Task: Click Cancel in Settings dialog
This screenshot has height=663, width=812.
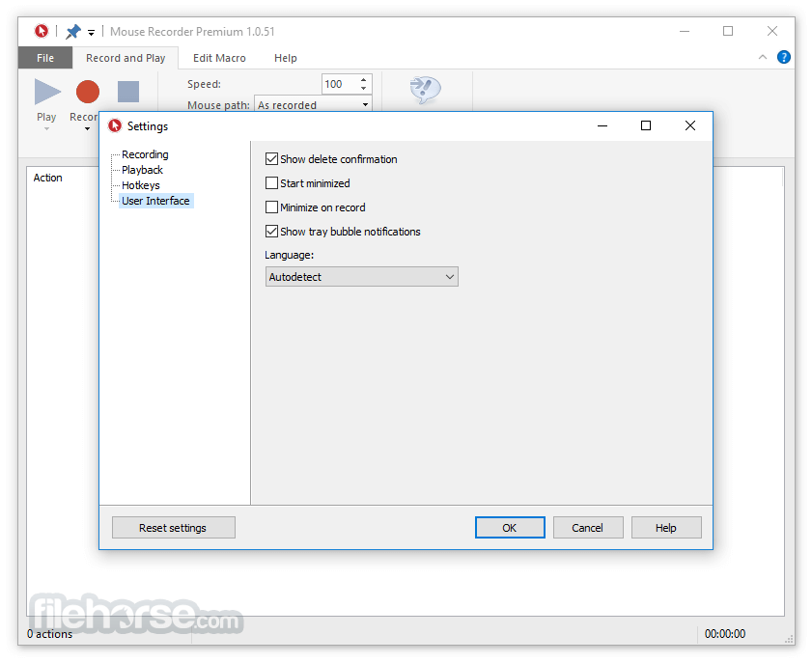Action: [588, 527]
